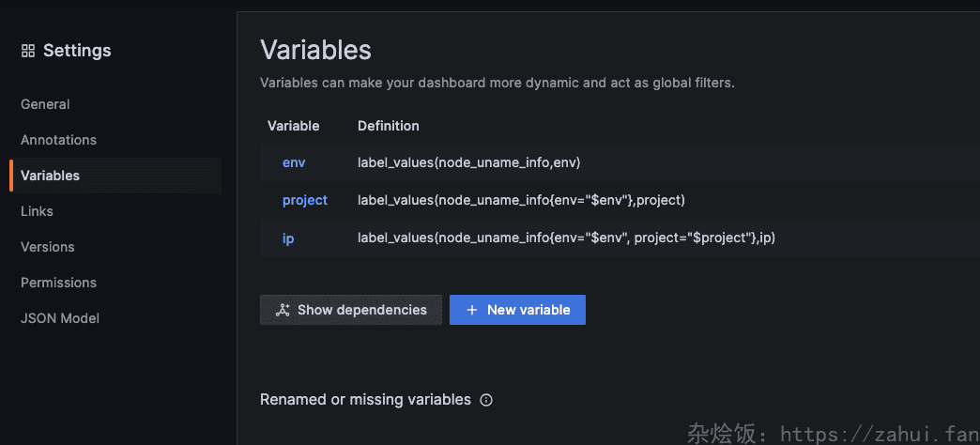Open the Permissions settings page

[58, 283]
